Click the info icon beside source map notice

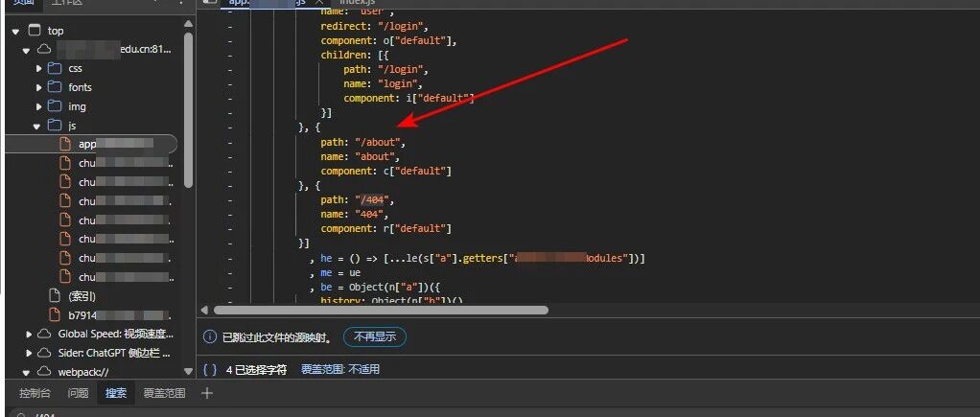click(x=209, y=337)
